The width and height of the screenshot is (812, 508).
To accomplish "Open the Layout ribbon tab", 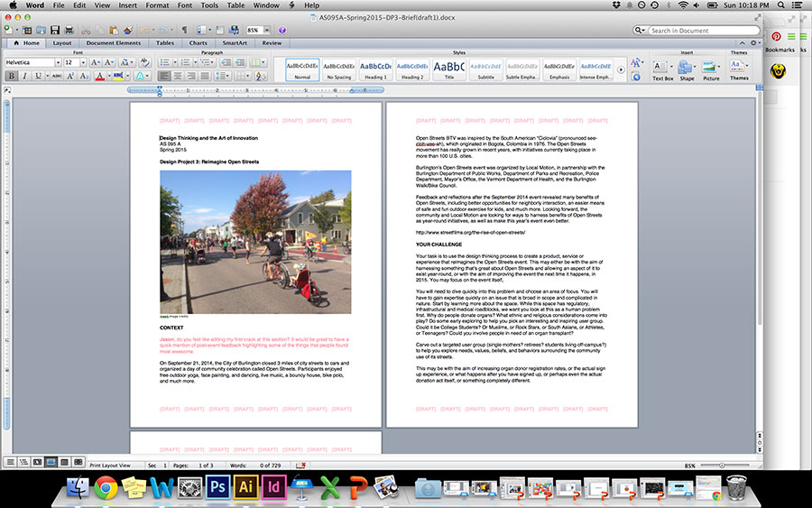I will point(62,43).
